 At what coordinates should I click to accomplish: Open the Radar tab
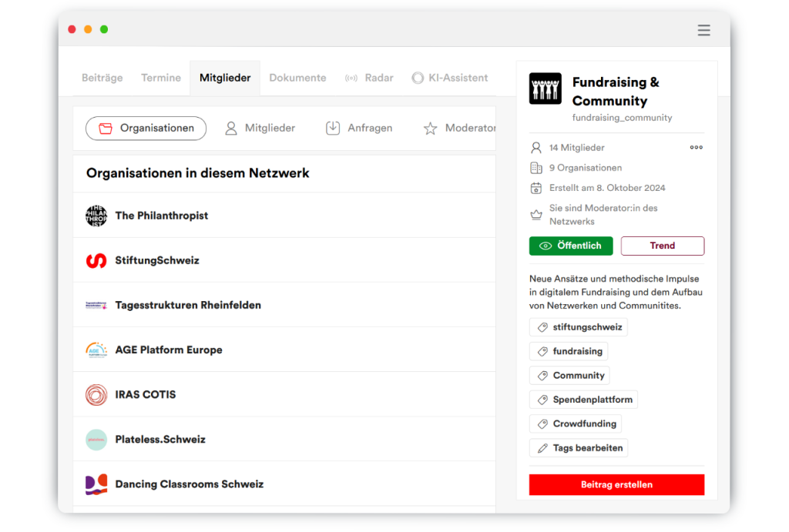point(369,78)
